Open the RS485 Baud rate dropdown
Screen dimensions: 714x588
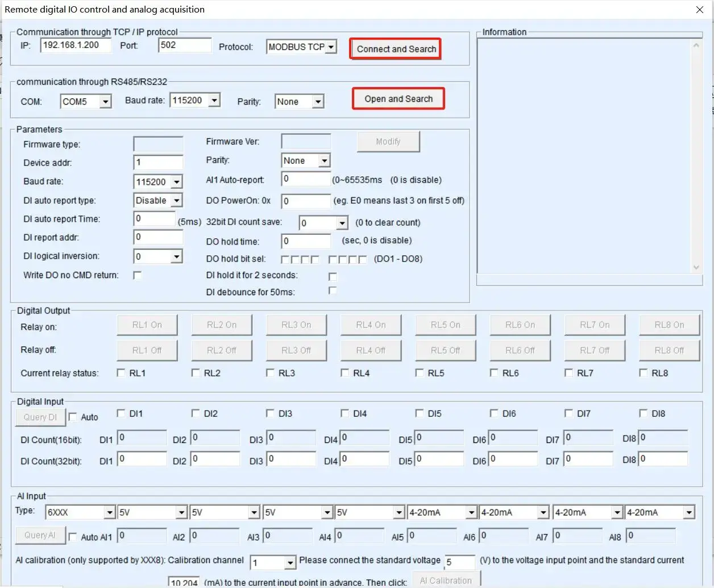tap(214, 101)
